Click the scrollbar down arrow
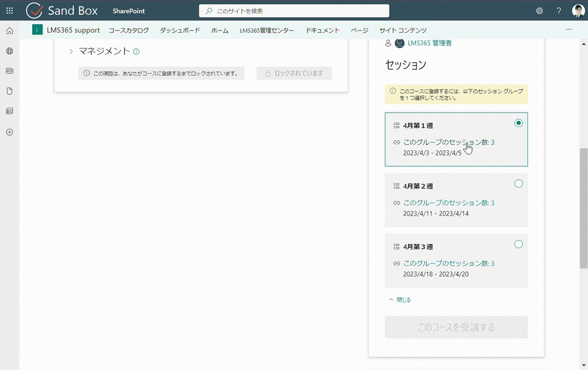 (x=584, y=366)
